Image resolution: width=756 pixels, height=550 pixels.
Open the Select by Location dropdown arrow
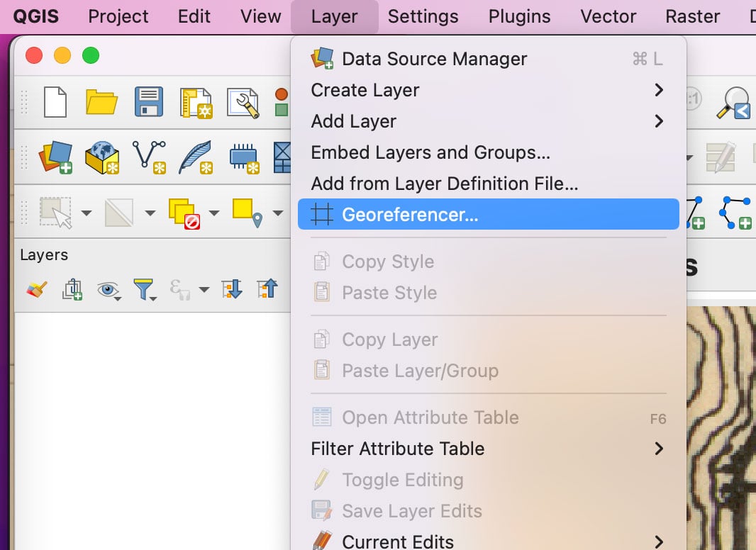point(278,213)
